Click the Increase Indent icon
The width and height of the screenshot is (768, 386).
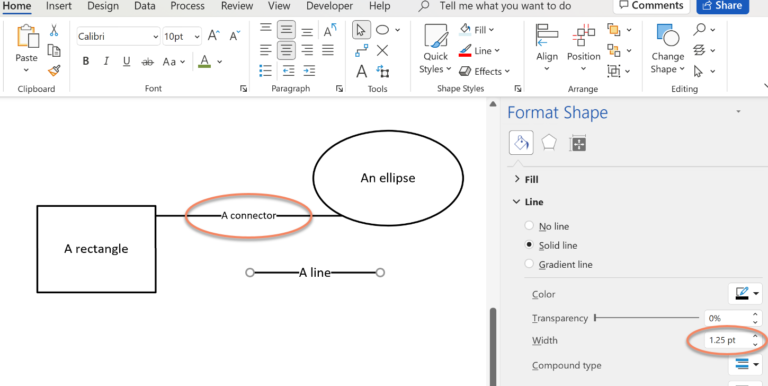point(309,71)
